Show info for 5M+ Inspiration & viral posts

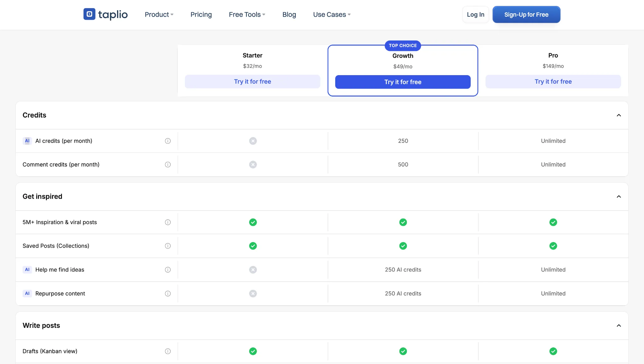tap(168, 222)
